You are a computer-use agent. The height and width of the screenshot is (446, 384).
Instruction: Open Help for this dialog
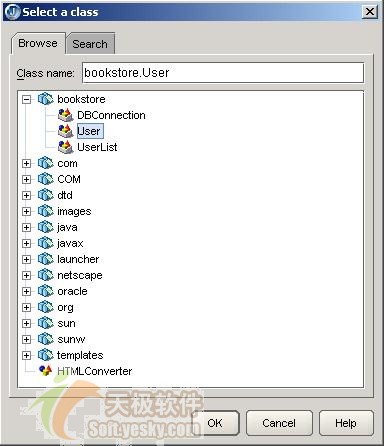[346, 423]
